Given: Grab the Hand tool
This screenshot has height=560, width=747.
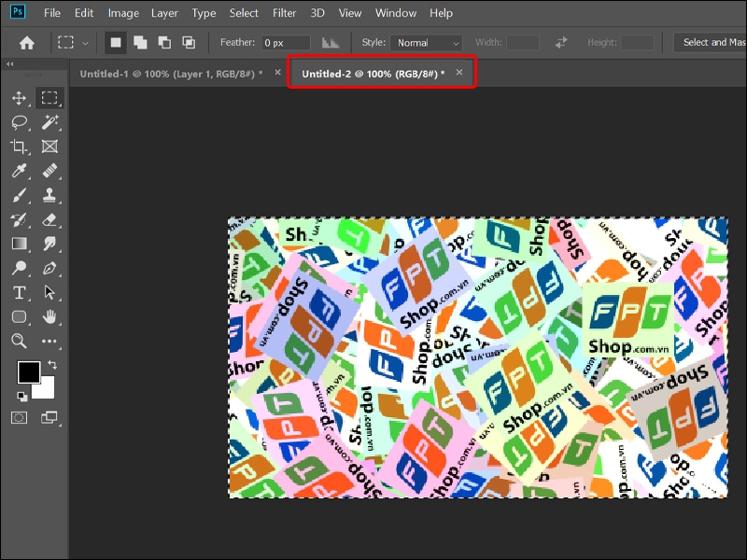Looking at the screenshot, I should [x=49, y=317].
